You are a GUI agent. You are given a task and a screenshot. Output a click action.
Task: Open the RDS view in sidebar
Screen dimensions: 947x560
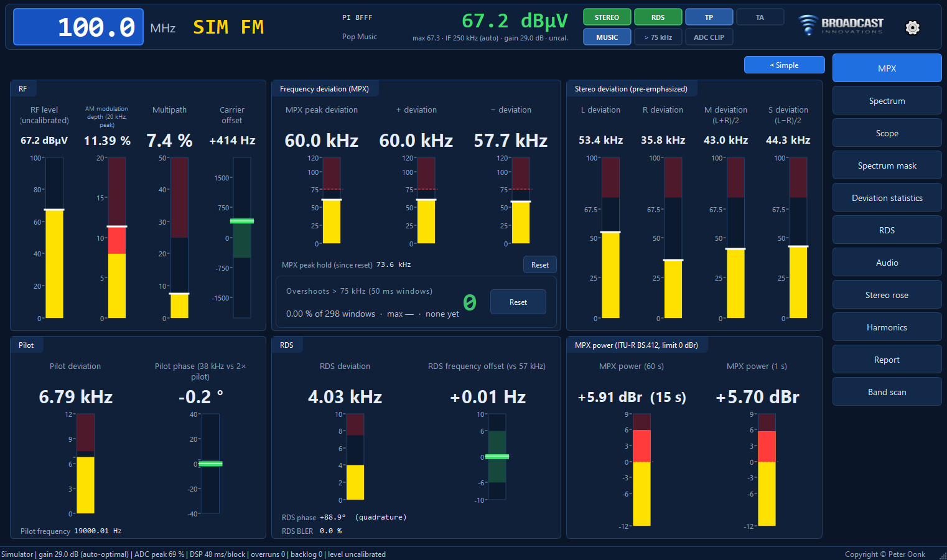887,230
